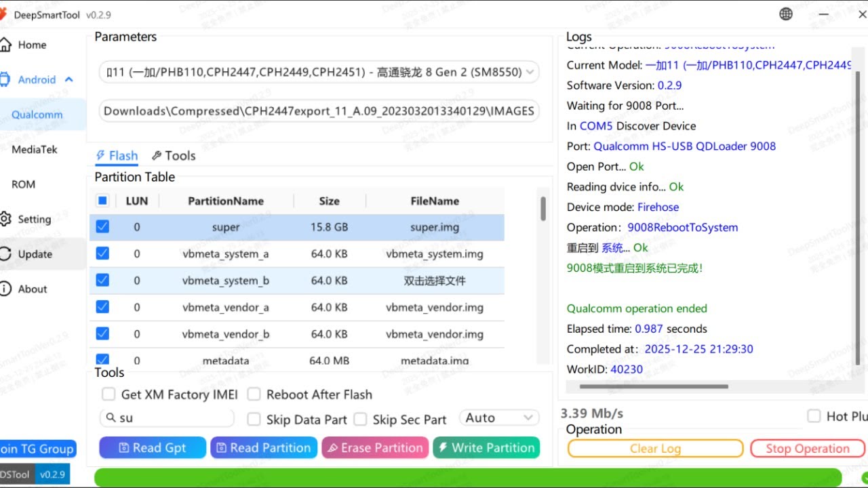Image resolution: width=868 pixels, height=488 pixels.
Task: Click the Read Gpt save icon
Action: pos(123,448)
